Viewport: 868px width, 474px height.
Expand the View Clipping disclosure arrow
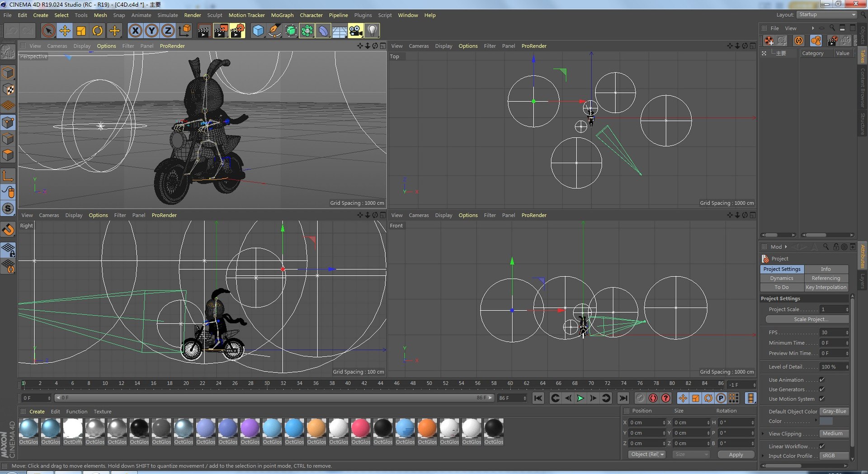763,434
